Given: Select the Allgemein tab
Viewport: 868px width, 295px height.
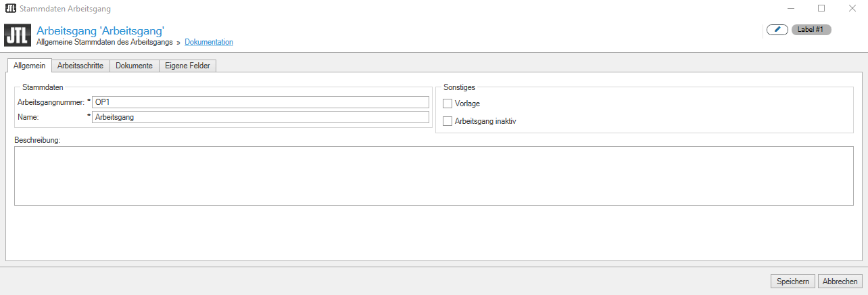Looking at the screenshot, I should [29, 66].
